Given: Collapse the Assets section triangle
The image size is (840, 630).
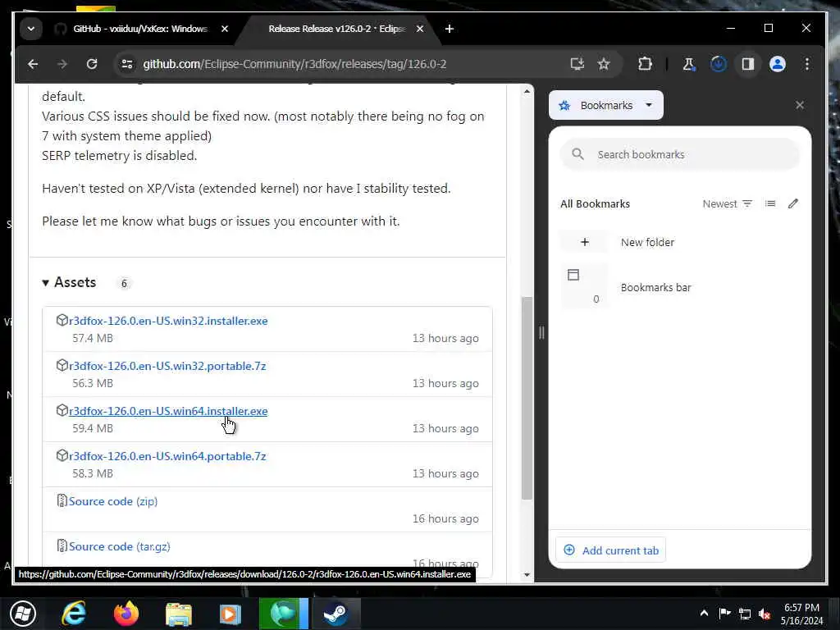Looking at the screenshot, I should pyautogui.click(x=46, y=283).
